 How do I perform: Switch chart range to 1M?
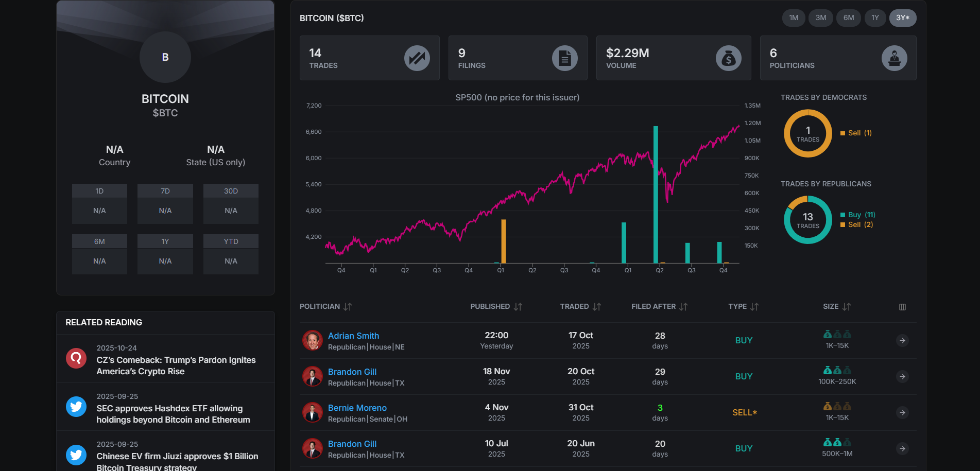[794, 18]
